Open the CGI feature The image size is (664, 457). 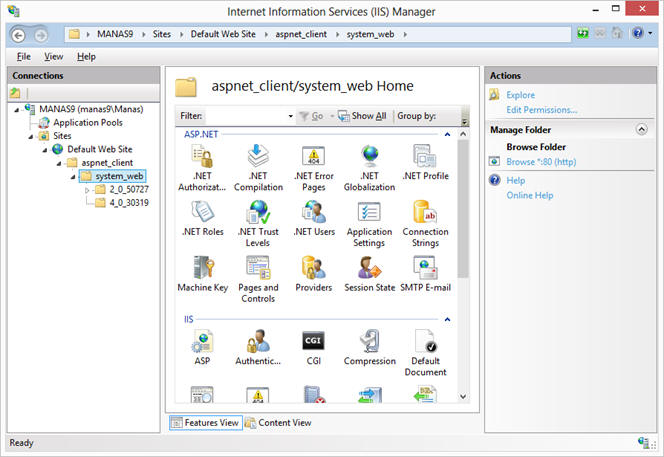pos(314,347)
